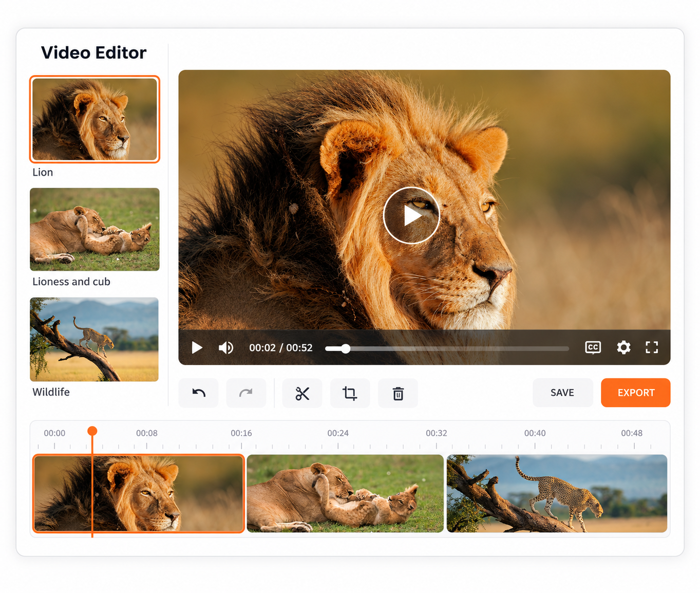Click the 00:00 timeline label

[54, 433]
